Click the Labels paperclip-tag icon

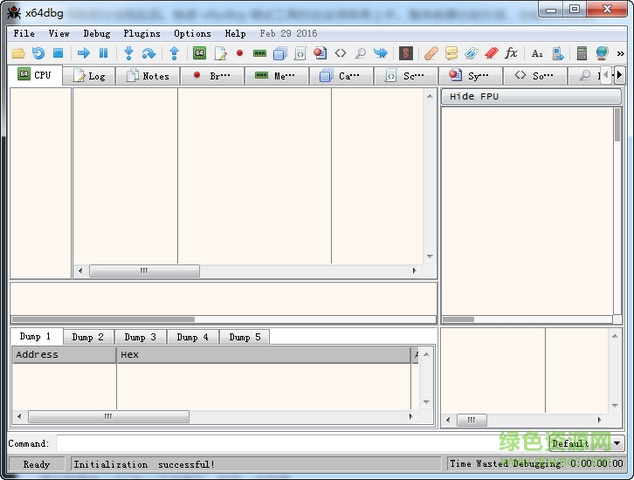point(471,53)
